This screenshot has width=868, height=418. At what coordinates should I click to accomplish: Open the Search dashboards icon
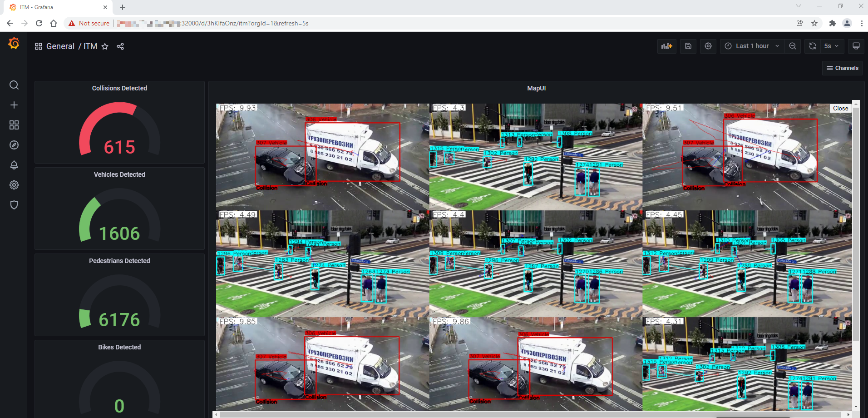pos(14,85)
